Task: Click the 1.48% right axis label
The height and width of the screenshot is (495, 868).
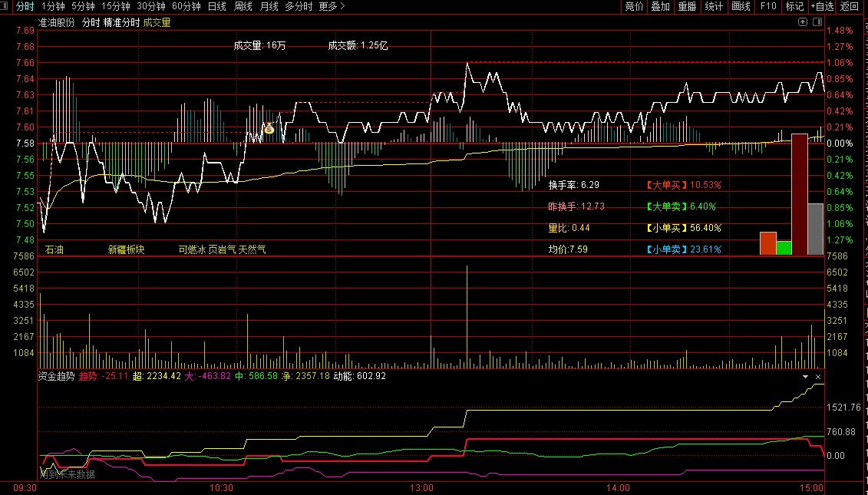Action: coord(840,31)
